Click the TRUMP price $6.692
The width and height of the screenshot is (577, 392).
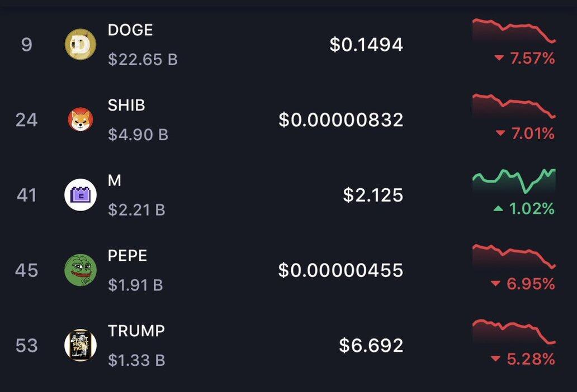pos(371,345)
